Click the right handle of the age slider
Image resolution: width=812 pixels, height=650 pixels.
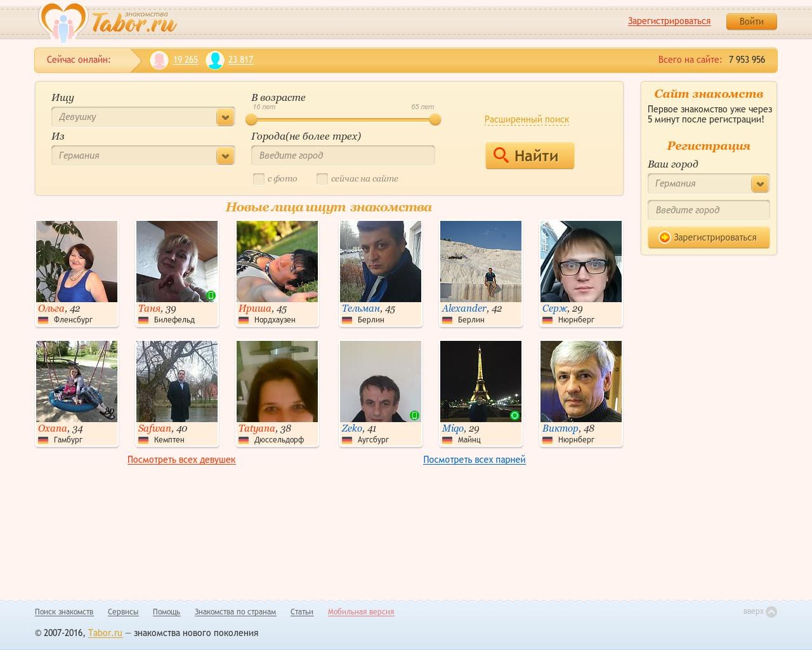pyautogui.click(x=435, y=119)
